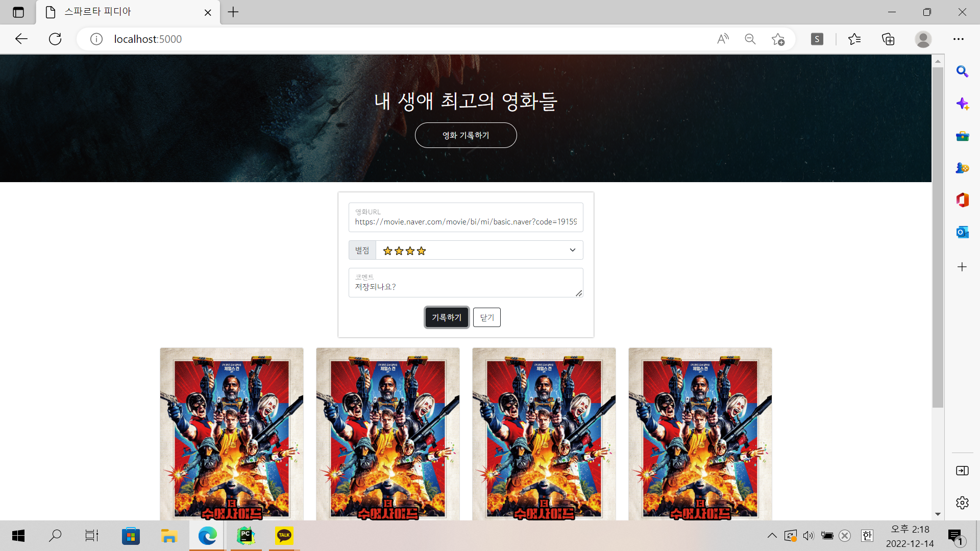Click the zoom out magnifier icon
This screenshot has width=980, height=551.
point(750,39)
